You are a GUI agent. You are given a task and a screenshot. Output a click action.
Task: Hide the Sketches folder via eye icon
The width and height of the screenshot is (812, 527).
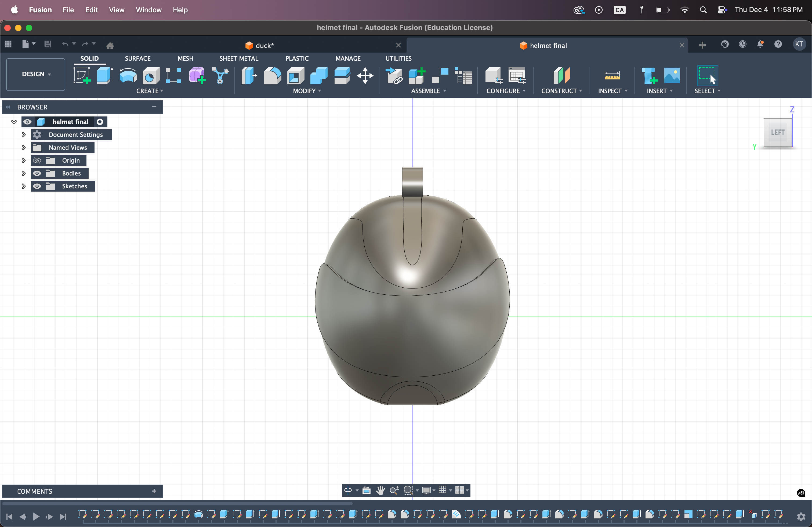[x=37, y=186]
